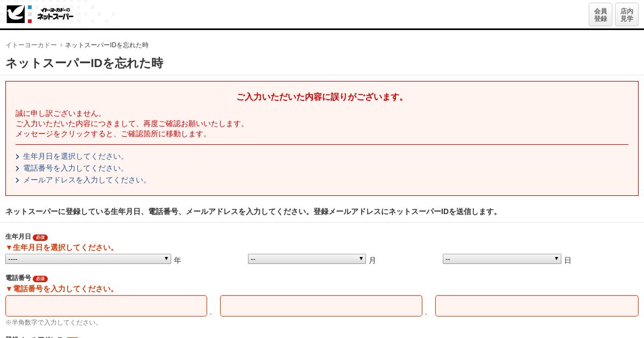Click the 生年月日を選択してください error link
The height and width of the screenshot is (338, 644).
[x=75, y=157]
